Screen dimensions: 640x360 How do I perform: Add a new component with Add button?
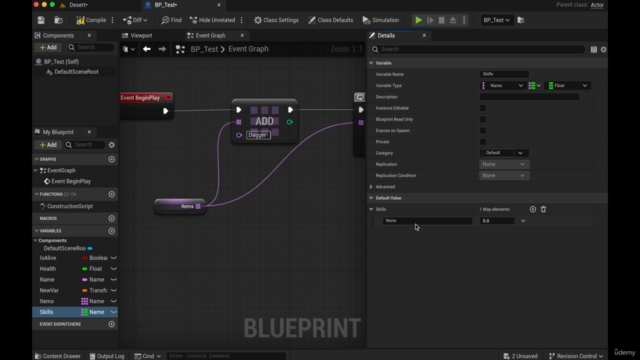[x=48, y=47]
